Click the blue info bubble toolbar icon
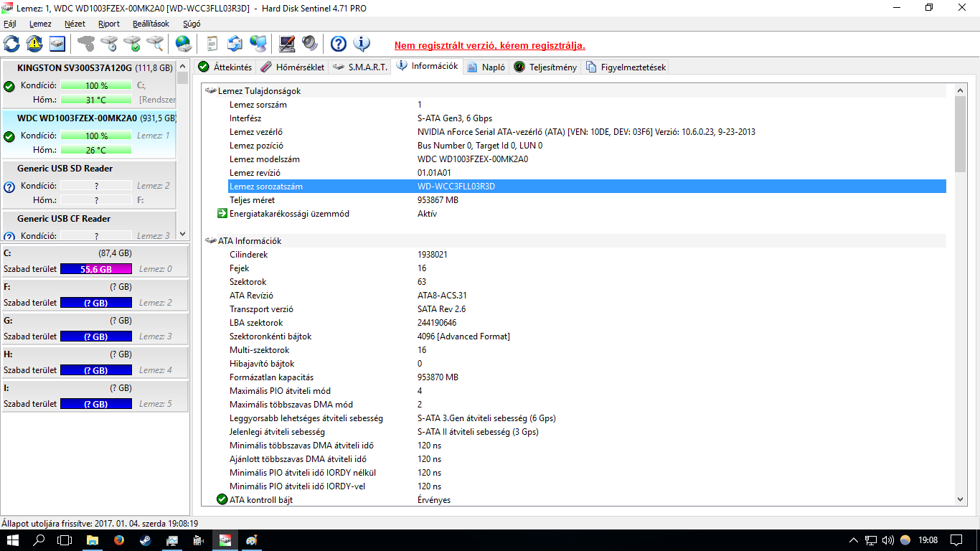This screenshot has width=980, height=551. pyautogui.click(x=362, y=44)
